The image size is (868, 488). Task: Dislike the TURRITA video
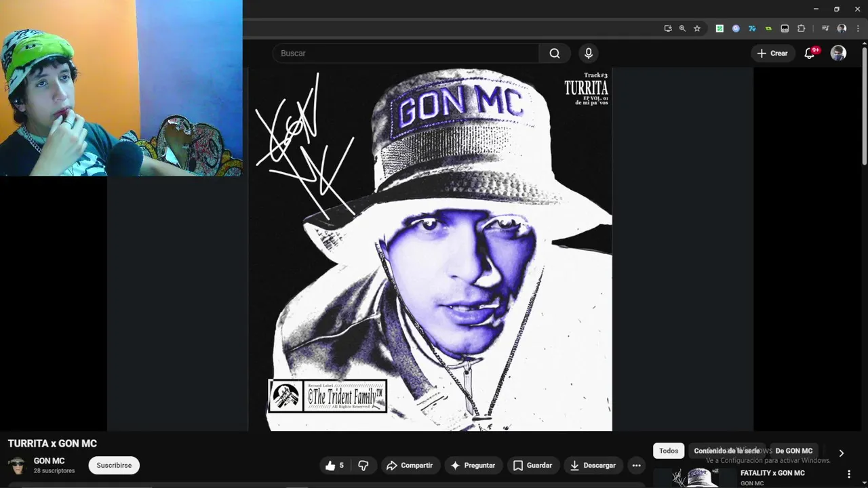pyautogui.click(x=363, y=466)
